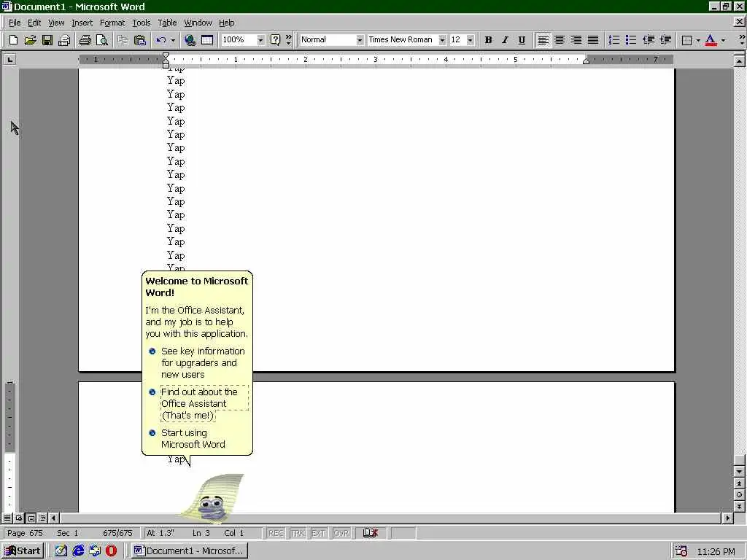747x560 pixels.
Task: Apply the red font color
Action: coord(711,40)
